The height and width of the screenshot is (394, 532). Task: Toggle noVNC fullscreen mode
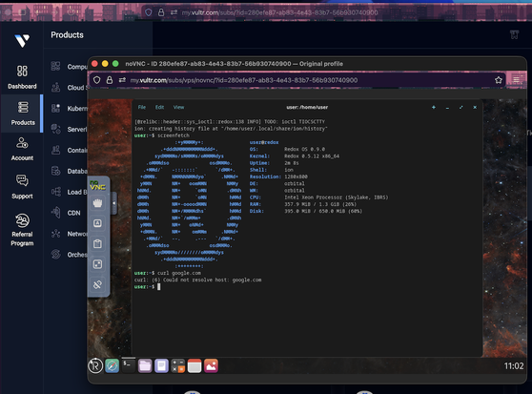tap(97, 264)
